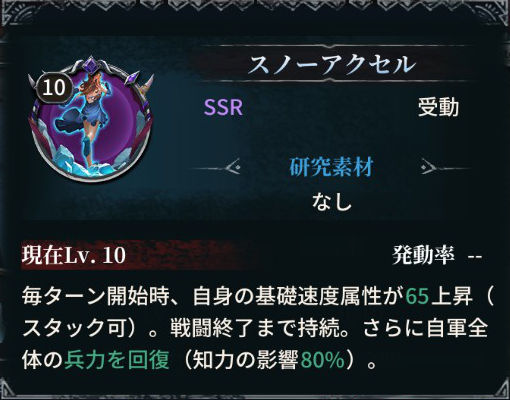Viewport: 510px width, 400px height.
Task: Open the 研究素材 section header
Action: pos(330,166)
